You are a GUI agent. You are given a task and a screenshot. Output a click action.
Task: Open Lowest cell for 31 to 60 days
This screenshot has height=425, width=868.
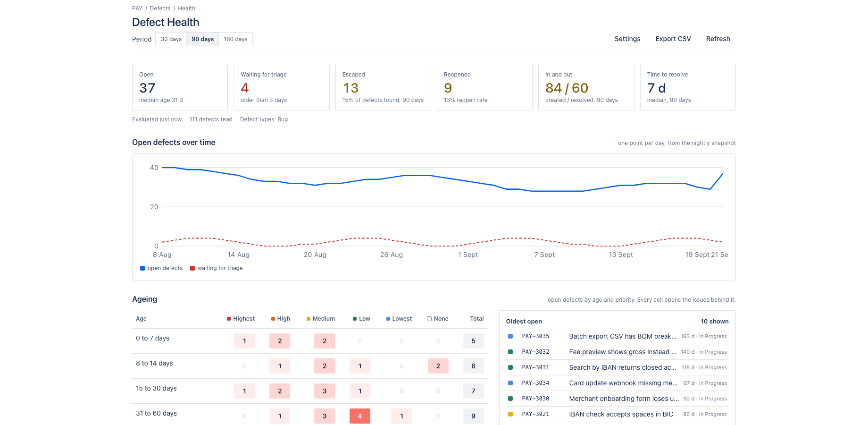click(401, 416)
